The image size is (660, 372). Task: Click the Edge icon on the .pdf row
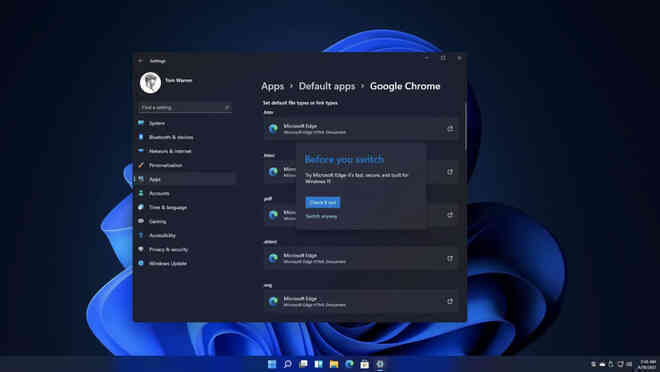pos(274,215)
